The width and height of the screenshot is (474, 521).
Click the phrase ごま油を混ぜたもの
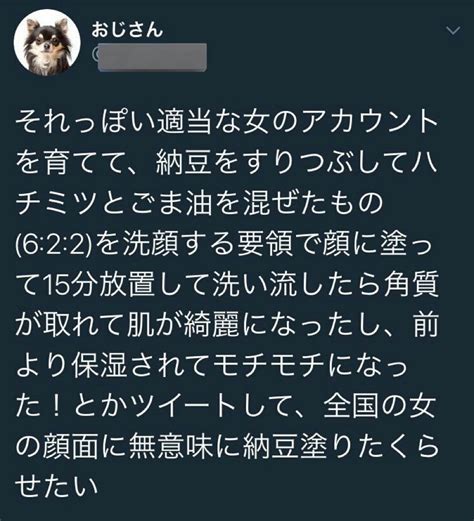[x=256, y=203]
